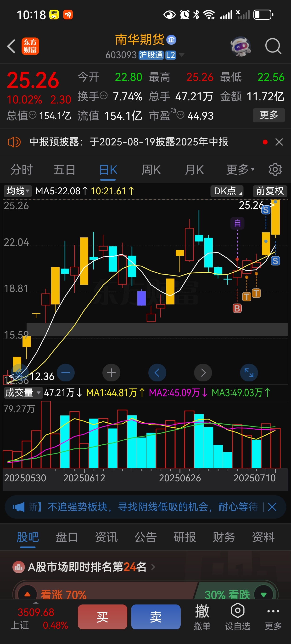Change 前复权 adjustment mode
The image size is (291, 644).
coord(270,191)
